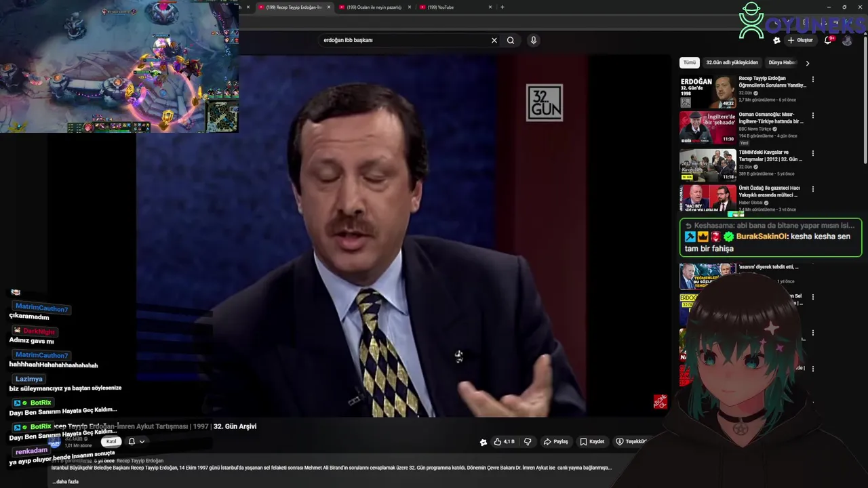Open options menu for TBMM'deki Kavgalar video
The image size is (868, 488).
tap(812, 153)
